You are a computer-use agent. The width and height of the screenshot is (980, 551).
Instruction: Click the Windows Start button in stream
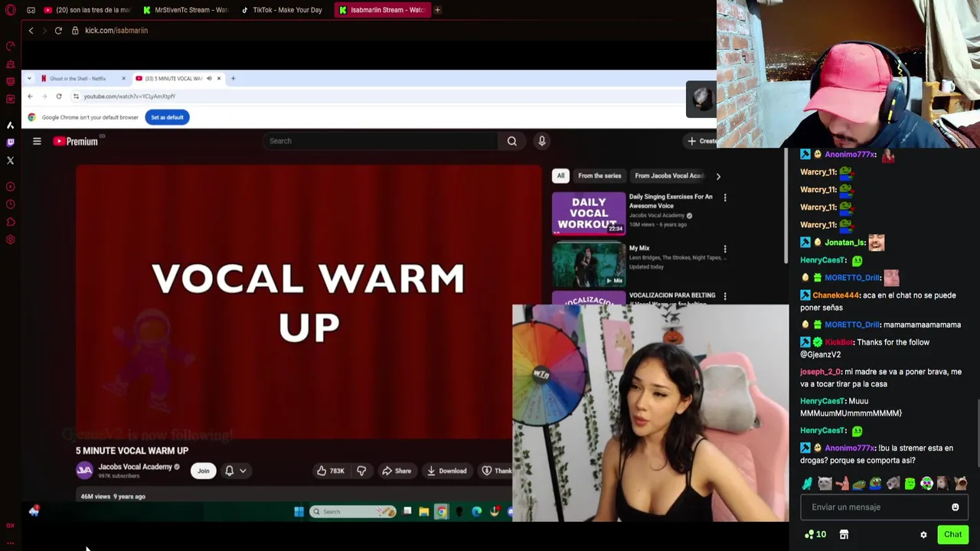(x=299, y=511)
